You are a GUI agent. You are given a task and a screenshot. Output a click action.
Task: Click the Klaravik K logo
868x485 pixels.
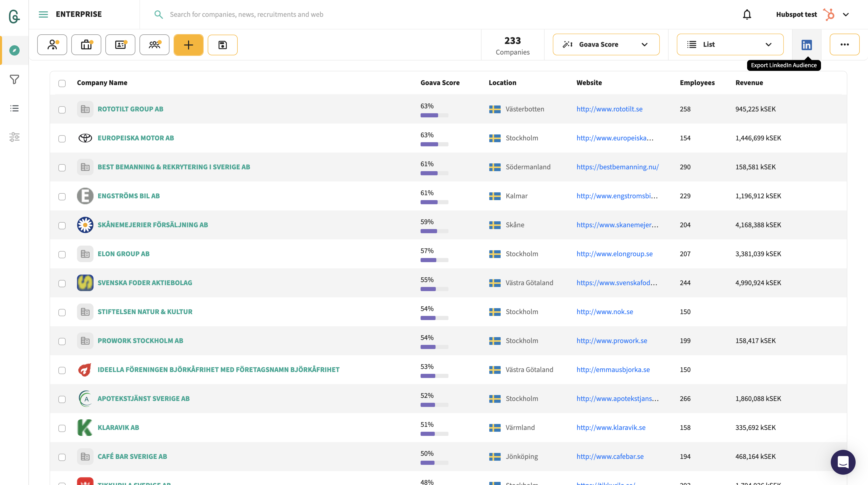[x=84, y=427]
